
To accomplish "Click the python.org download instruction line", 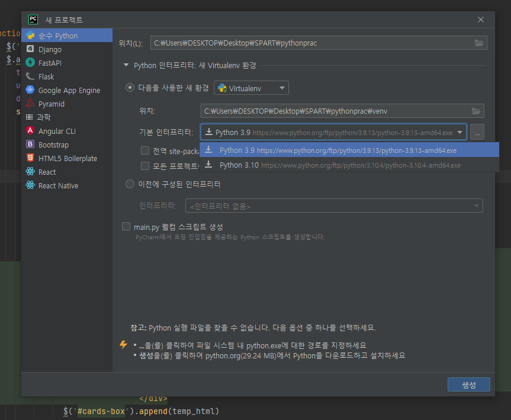I will tap(272, 355).
